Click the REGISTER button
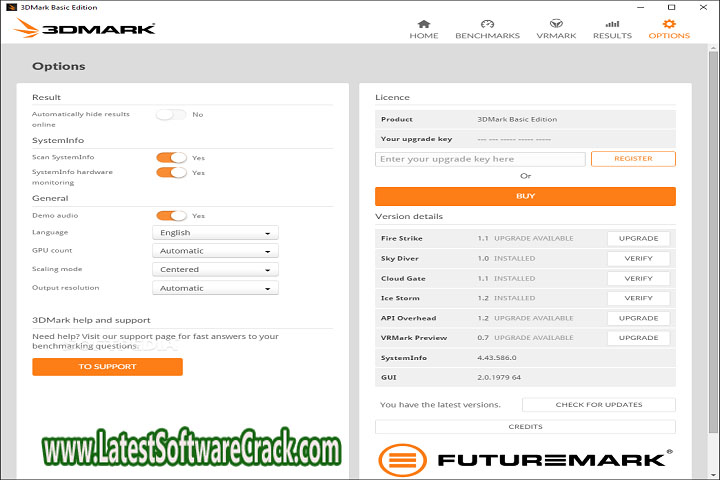Screen dimensions: 720x480 click(633, 158)
